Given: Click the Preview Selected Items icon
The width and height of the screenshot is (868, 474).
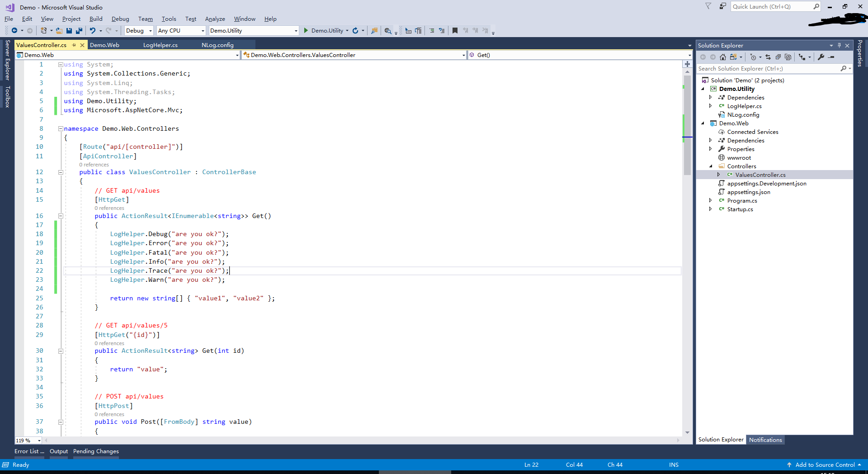Looking at the screenshot, I should [831, 57].
